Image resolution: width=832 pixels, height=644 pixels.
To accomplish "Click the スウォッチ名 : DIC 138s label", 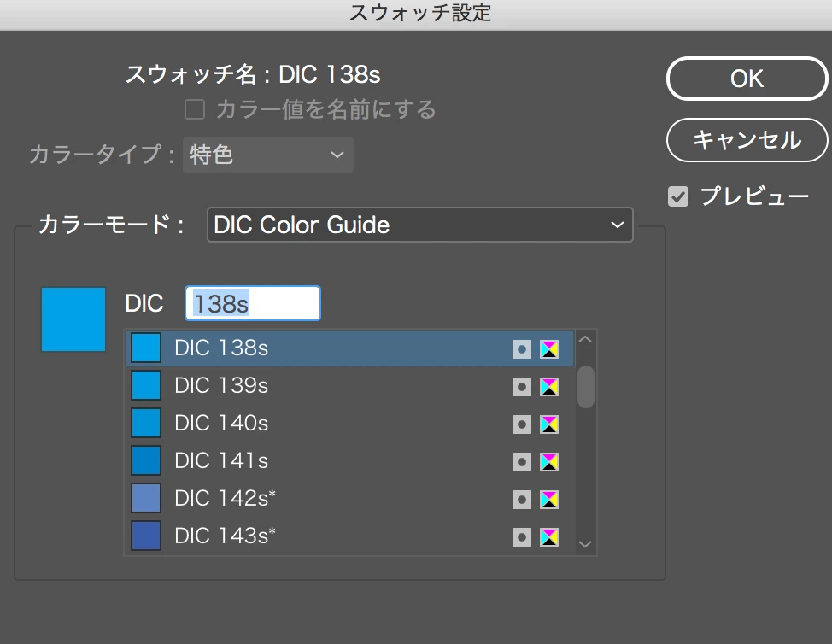I will point(253,75).
